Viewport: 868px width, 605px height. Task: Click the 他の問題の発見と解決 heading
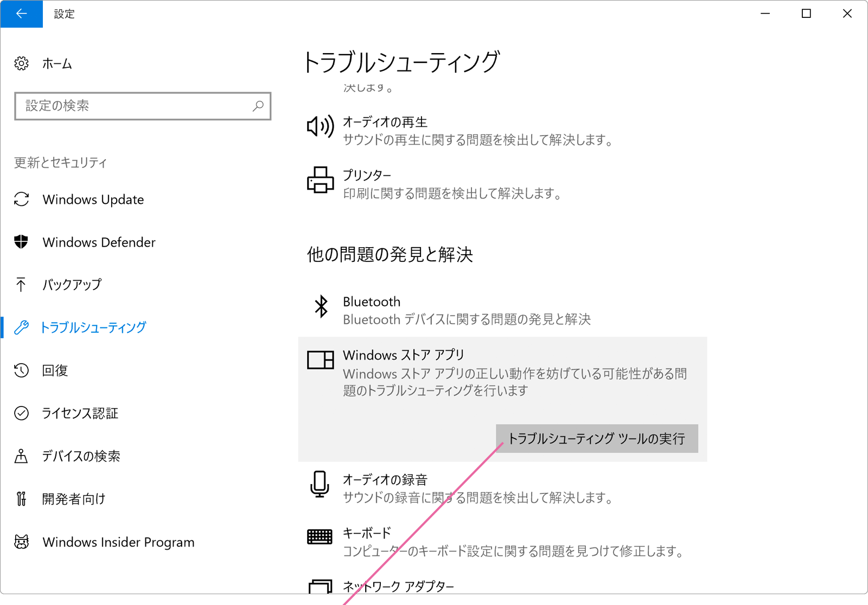pos(390,254)
